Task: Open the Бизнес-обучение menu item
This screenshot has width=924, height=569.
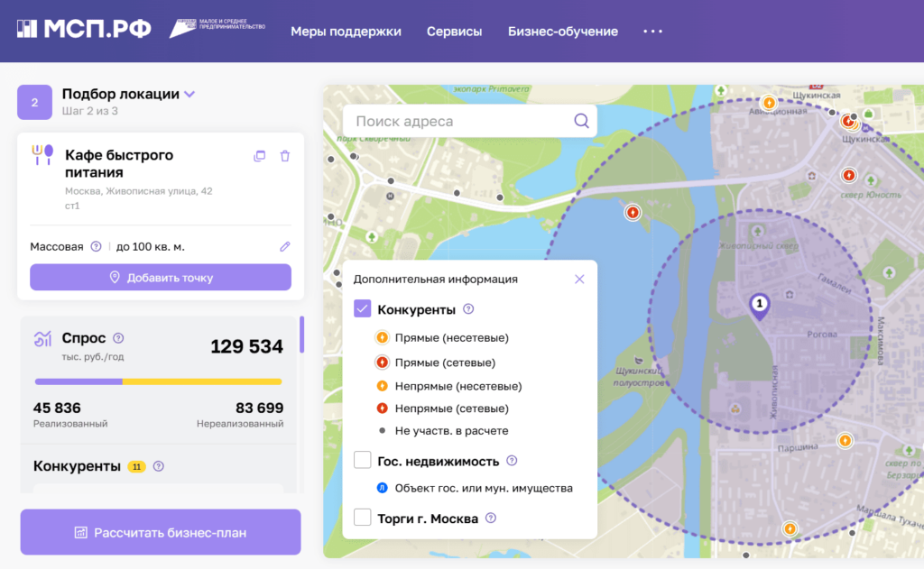Action: coord(562,32)
